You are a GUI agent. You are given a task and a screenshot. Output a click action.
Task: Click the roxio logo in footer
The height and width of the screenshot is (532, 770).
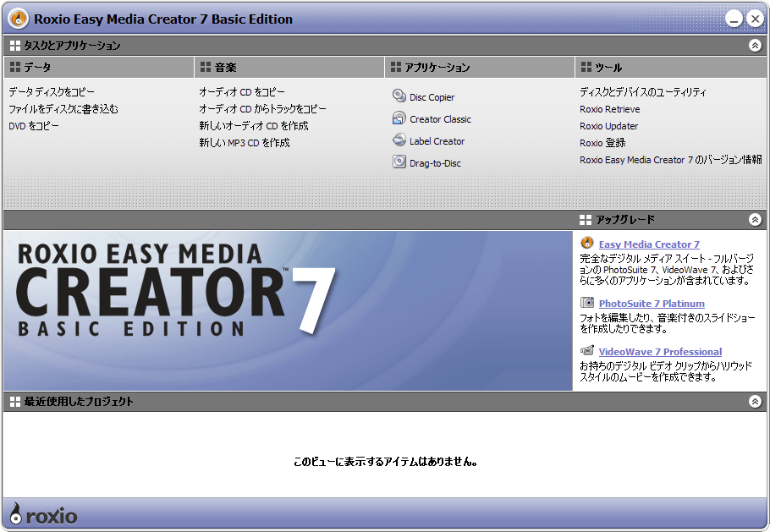tap(43, 514)
